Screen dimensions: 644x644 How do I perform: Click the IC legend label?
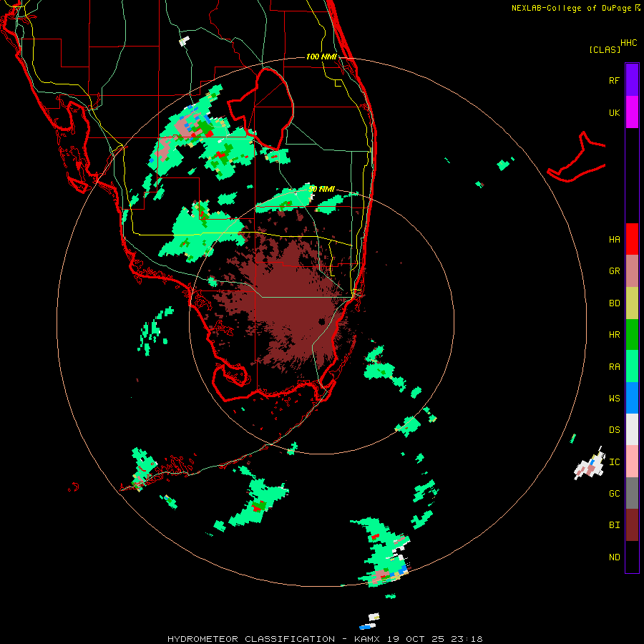tap(614, 462)
